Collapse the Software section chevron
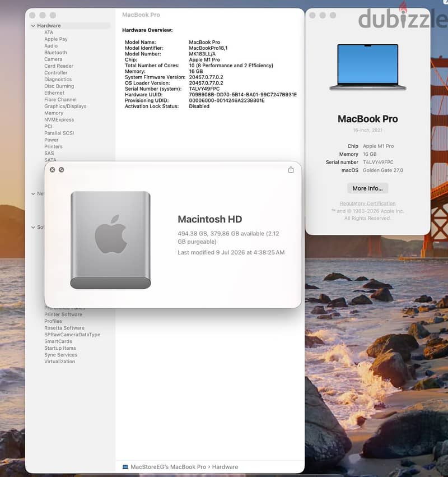The image size is (448, 477). coord(33,227)
